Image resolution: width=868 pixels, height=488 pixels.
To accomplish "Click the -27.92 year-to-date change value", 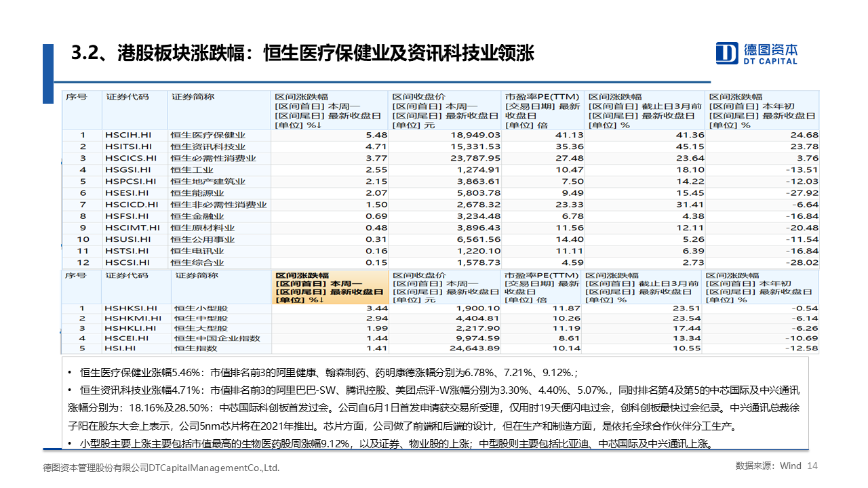I will click(x=803, y=192).
